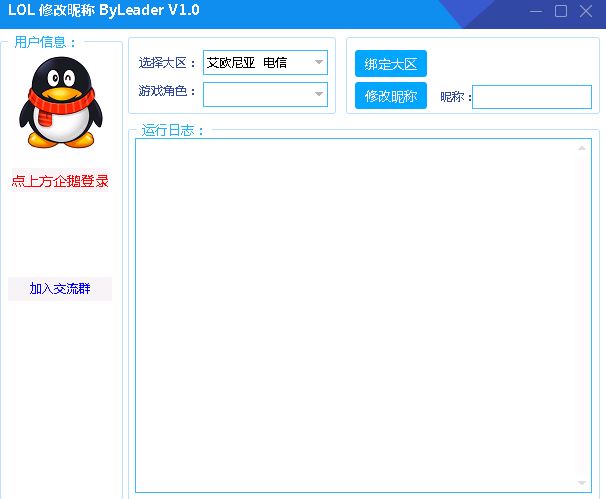This screenshot has width=606, height=499.
Task: Click the 绑定大区 button
Action: (x=391, y=63)
